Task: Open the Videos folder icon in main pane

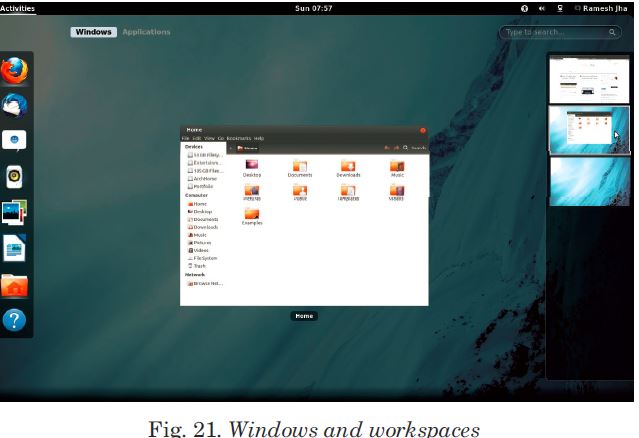Action: [x=397, y=192]
